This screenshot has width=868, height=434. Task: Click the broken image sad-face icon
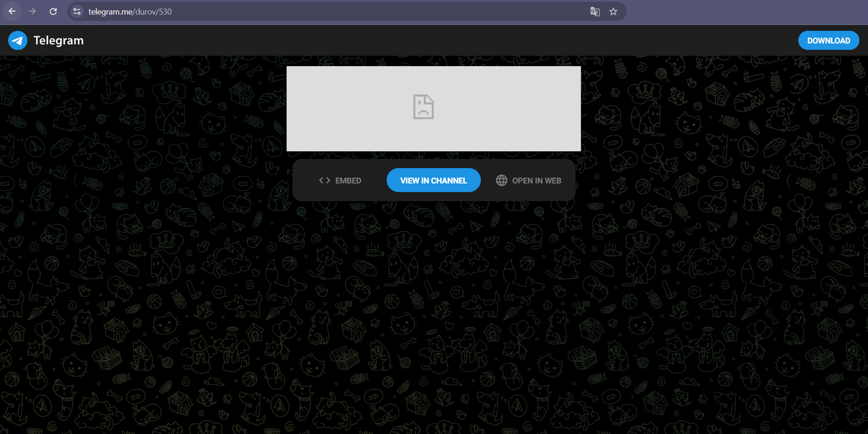tap(423, 107)
